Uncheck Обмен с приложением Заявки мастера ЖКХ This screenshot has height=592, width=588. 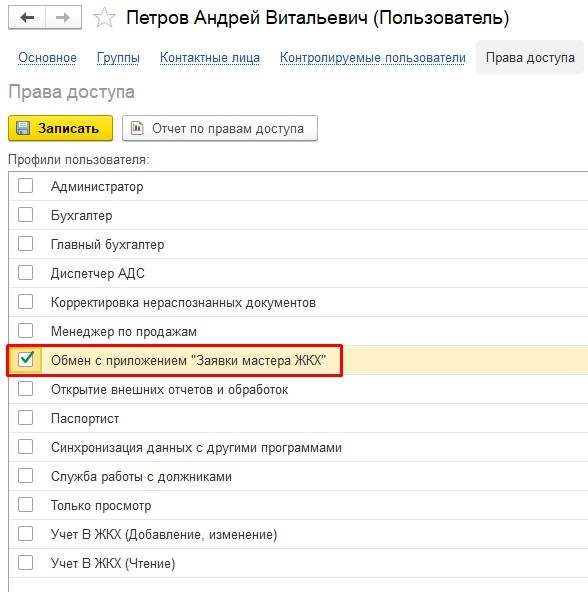click(25, 360)
